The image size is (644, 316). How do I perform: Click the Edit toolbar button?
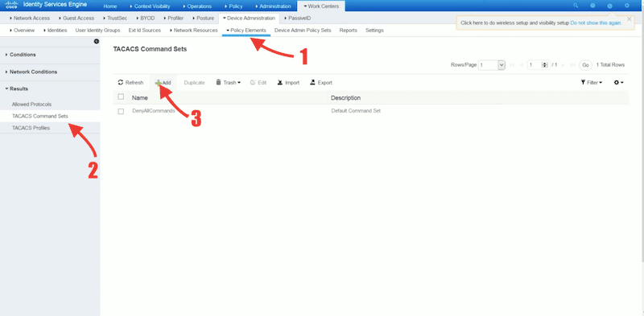point(258,83)
